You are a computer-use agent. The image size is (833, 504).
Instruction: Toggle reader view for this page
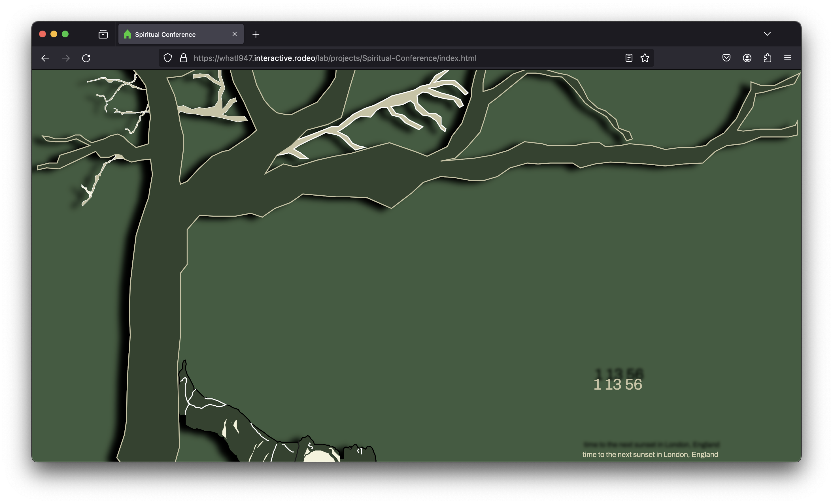pos(629,58)
